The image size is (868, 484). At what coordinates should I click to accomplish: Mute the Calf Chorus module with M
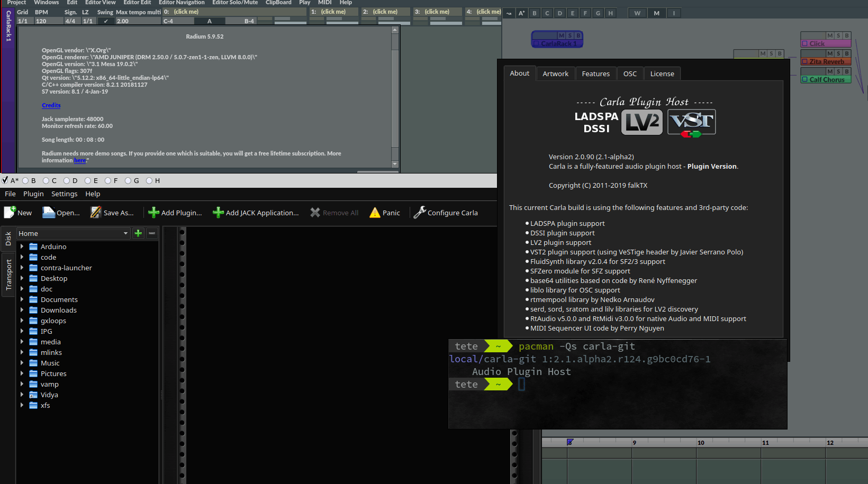click(x=830, y=71)
